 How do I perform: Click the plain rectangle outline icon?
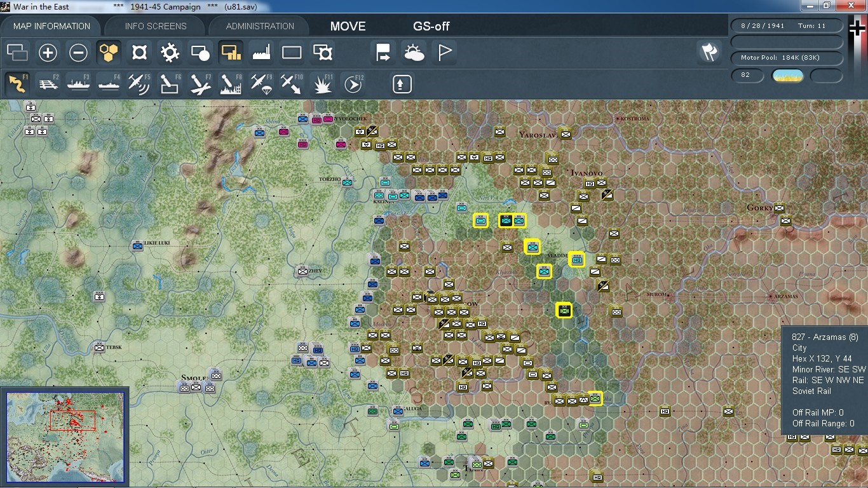[292, 52]
